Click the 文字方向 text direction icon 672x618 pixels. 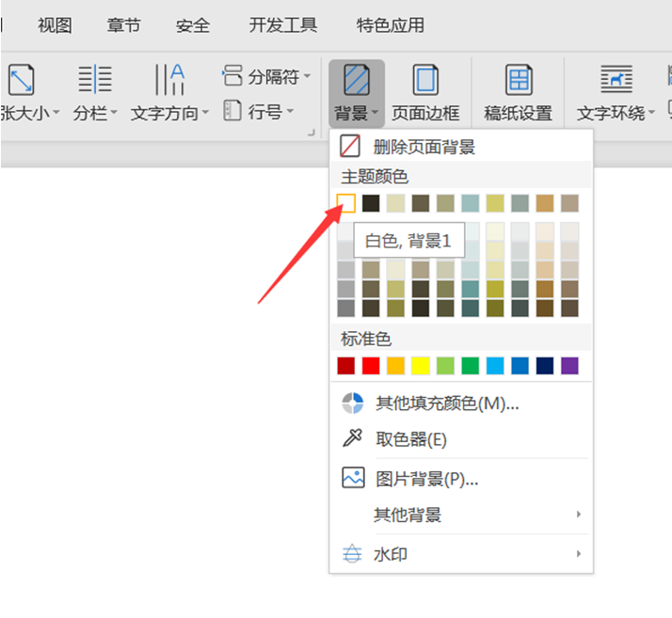[169, 79]
